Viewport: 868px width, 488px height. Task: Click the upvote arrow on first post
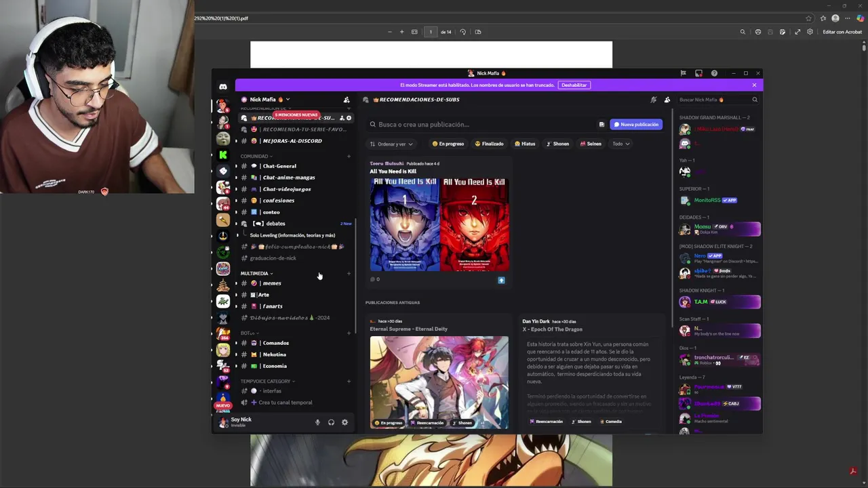[501, 280]
